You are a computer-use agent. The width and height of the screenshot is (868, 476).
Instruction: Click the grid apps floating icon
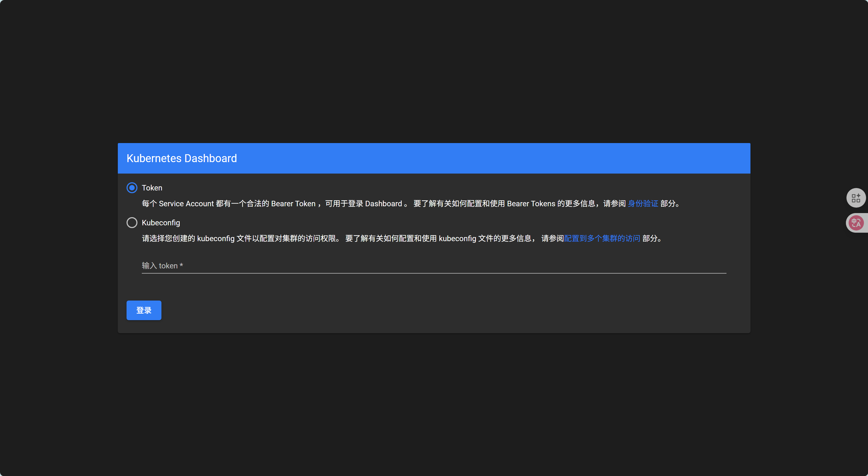click(x=856, y=198)
